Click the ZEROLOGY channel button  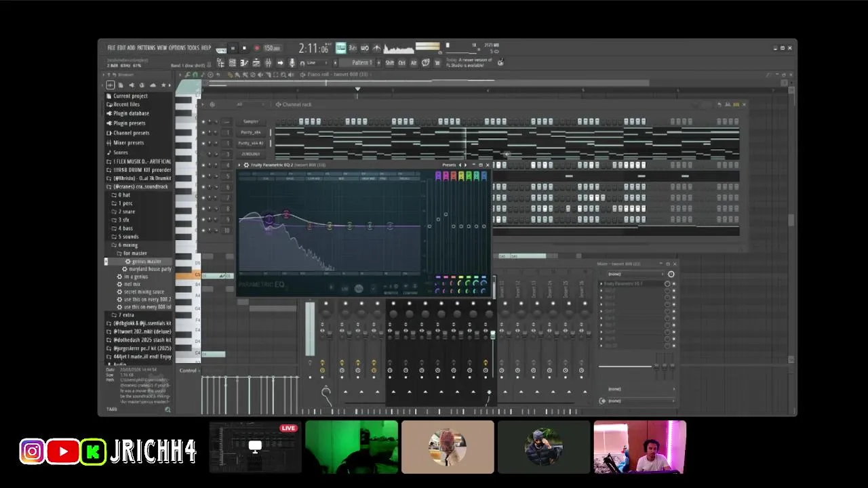(x=251, y=155)
